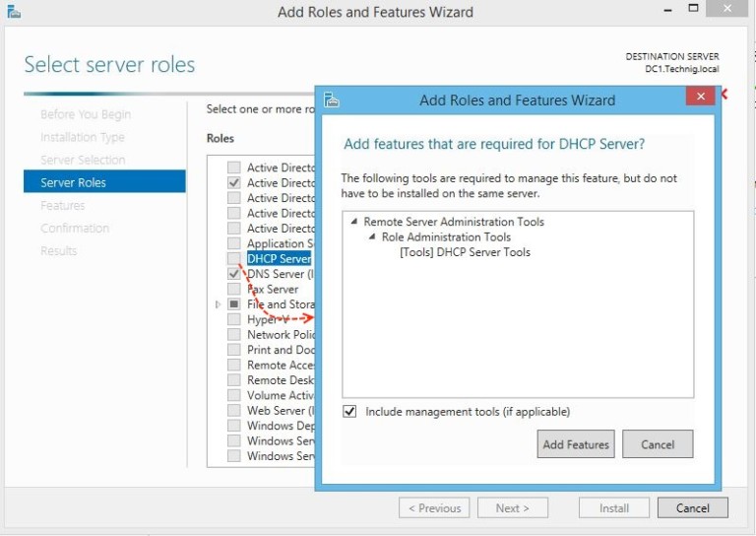Tick the Fax Server checkbox
Screen dimensions: 756x536
233,290
